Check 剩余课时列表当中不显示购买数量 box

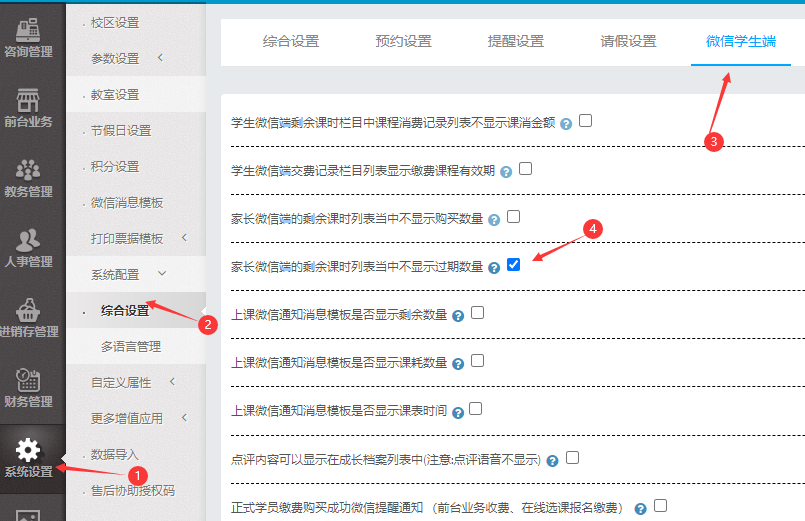click(513, 217)
